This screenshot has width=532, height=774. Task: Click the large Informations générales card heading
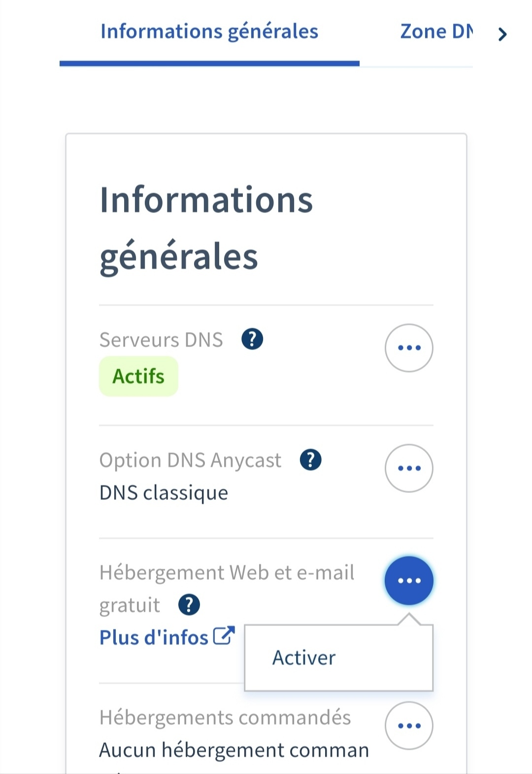[x=206, y=228]
